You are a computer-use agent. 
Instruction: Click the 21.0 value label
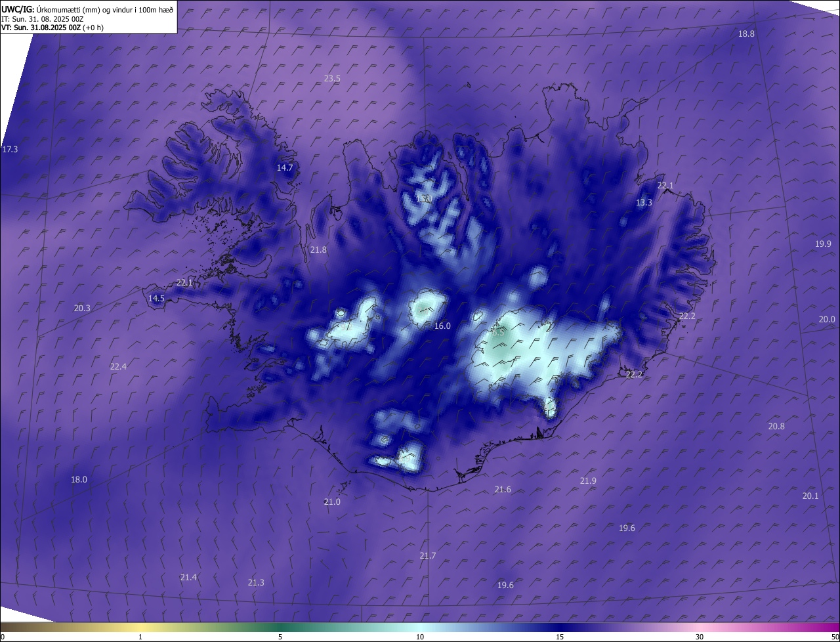tap(332, 502)
